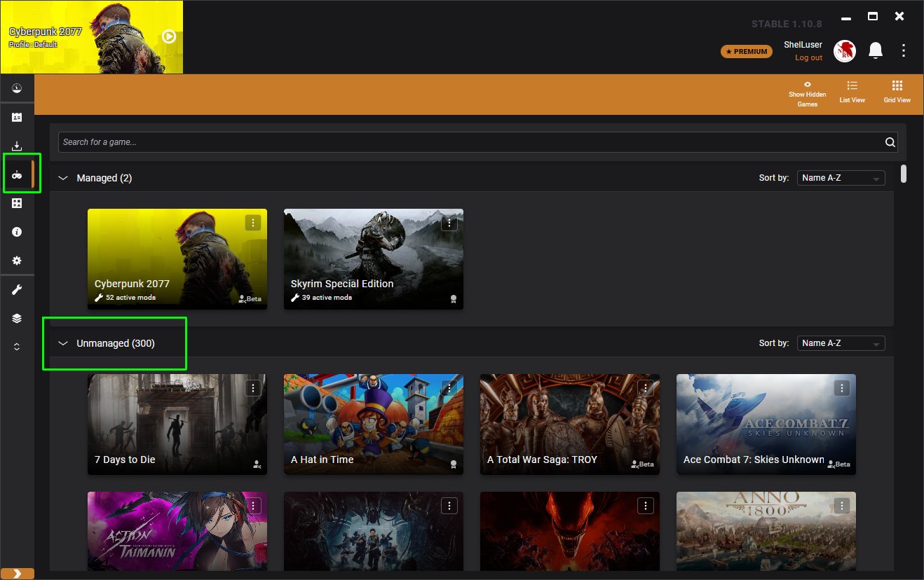Click the 'Profile : Default' text in the banner
The image size is (924, 580).
click(33, 45)
